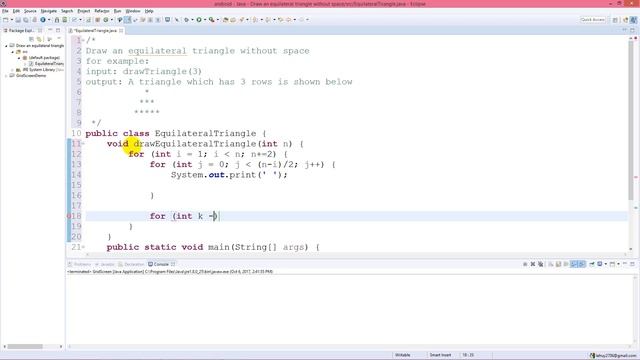Collapse the (default package) node
Screen dimensions: 640x360
pos(19,58)
